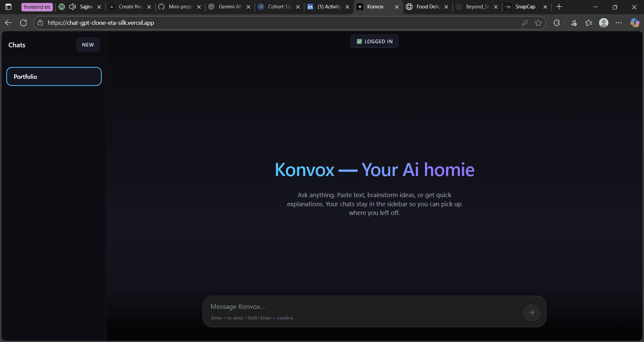Restore down the browser window
Screen dimensions: 644x342
point(615,7)
